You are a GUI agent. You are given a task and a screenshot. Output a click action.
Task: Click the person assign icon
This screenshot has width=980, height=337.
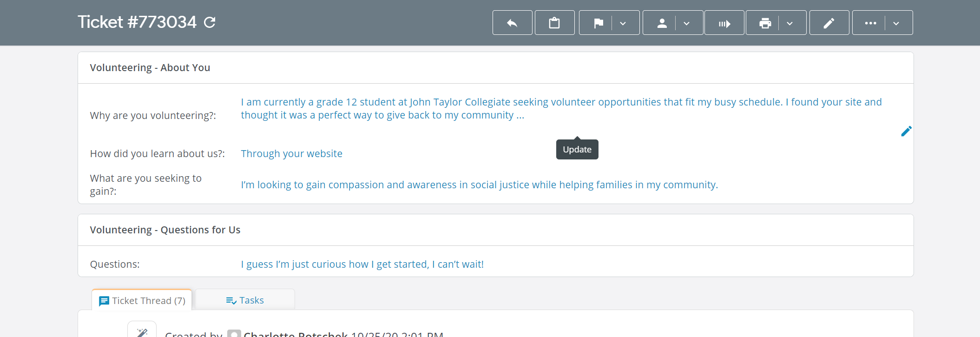pyautogui.click(x=662, y=23)
